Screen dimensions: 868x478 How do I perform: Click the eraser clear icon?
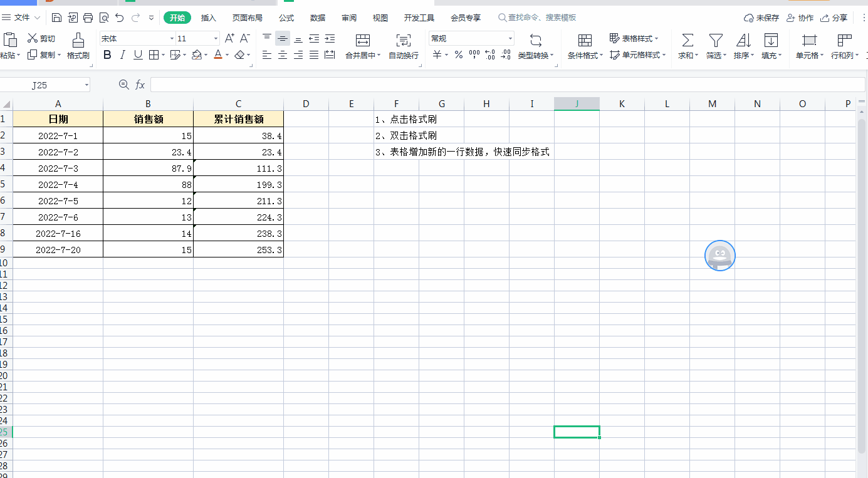[239, 55]
